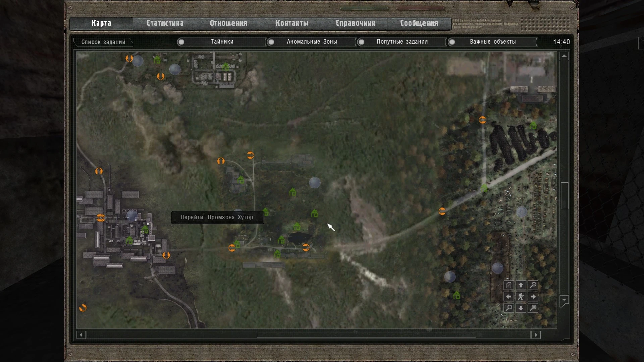Go to the Контакты tab
644x362 pixels.
point(292,23)
